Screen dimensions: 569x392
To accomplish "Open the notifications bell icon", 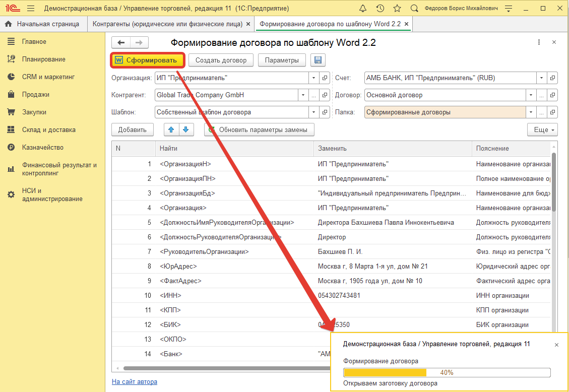I will tap(363, 9).
